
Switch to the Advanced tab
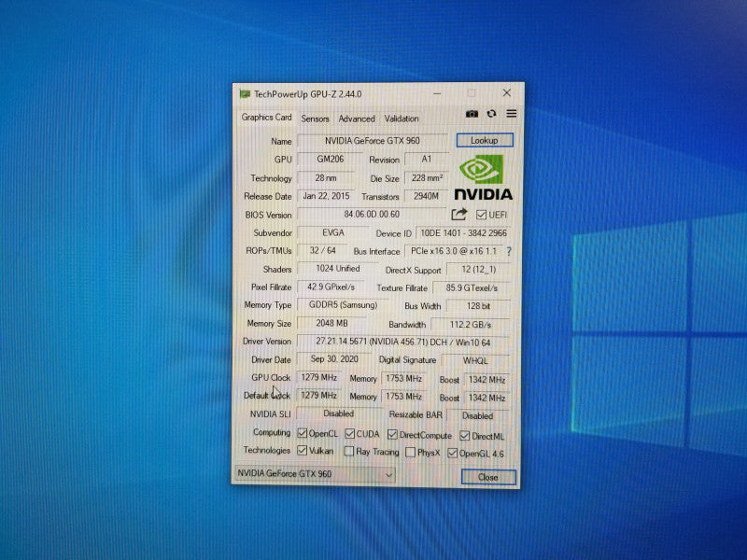[357, 119]
